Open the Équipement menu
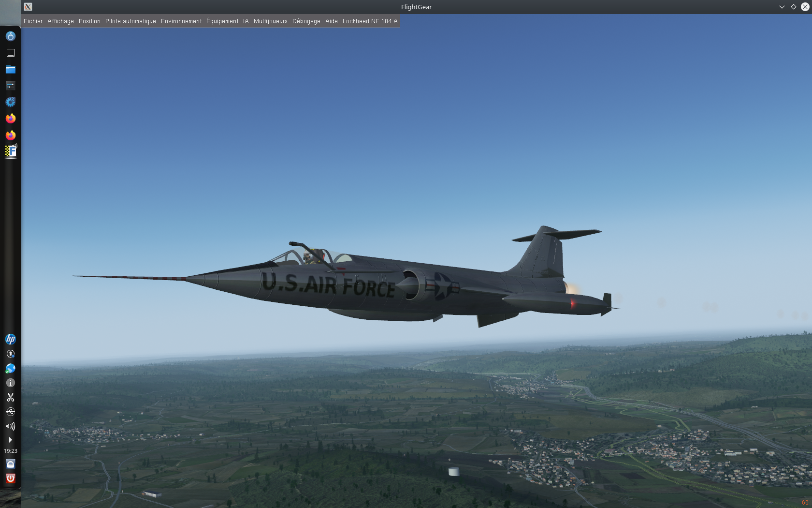Viewport: 812px width, 508px height. (x=222, y=21)
